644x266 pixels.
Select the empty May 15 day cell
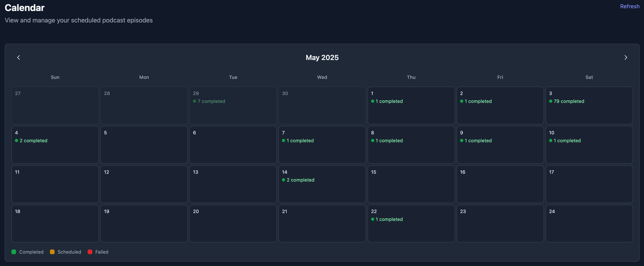[x=411, y=184]
